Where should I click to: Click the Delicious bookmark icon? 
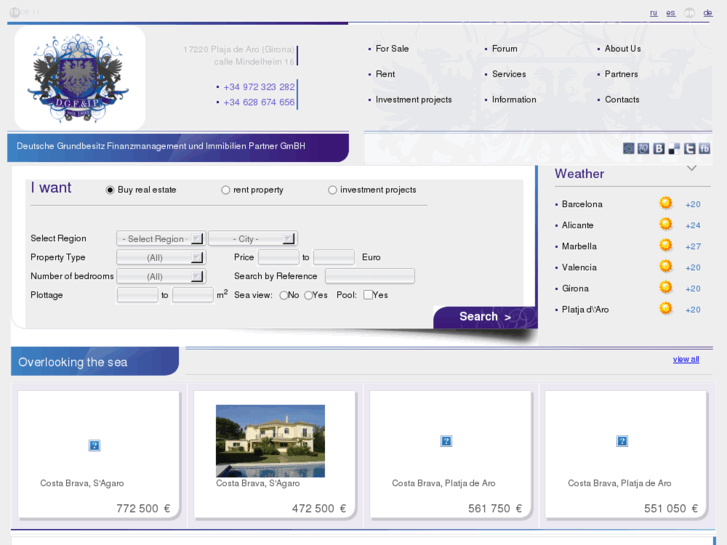tap(674, 148)
